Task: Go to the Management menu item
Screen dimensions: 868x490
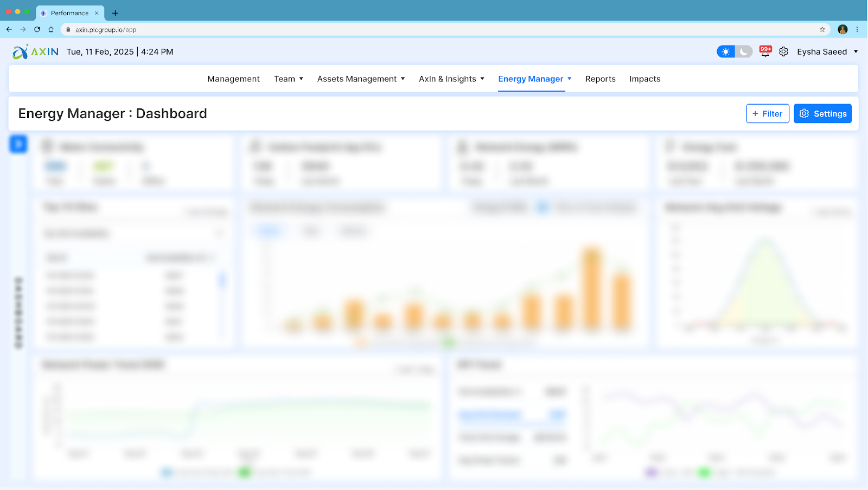Action: [233, 79]
